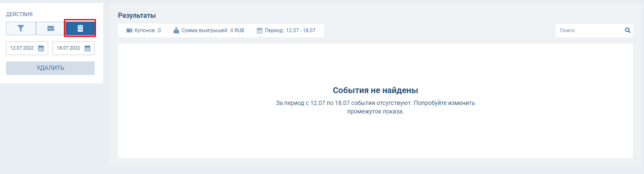Viewport: 644px width, 174px height.
Task: Open the filter tab with funnel icon
Action: pyautogui.click(x=21, y=28)
